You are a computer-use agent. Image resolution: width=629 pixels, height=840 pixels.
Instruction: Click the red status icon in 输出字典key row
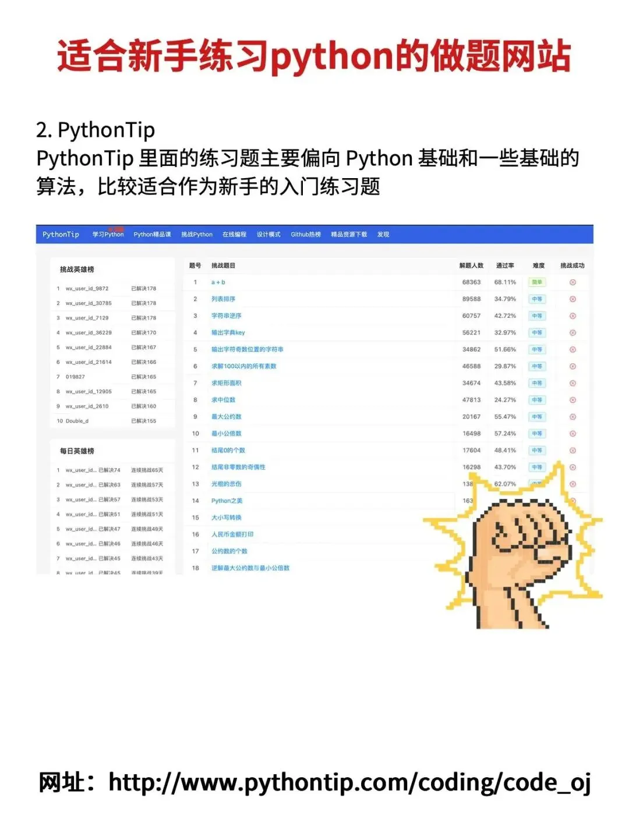coord(573,333)
